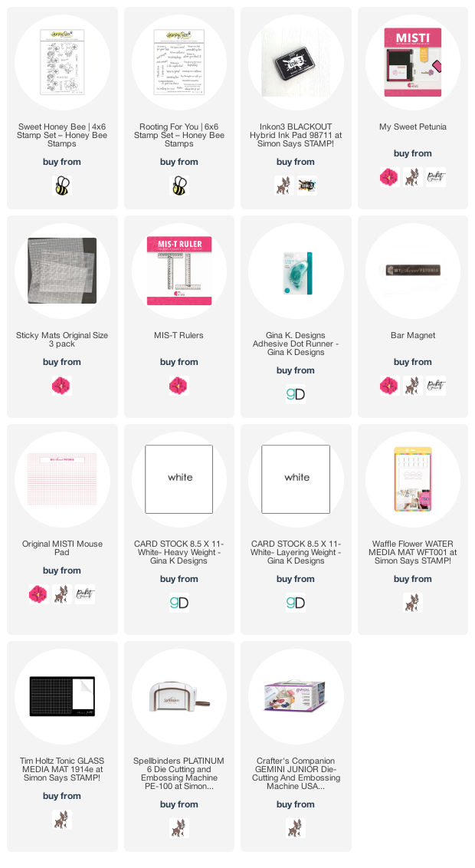Open the MISTI product thumbnail image

(412, 63)
